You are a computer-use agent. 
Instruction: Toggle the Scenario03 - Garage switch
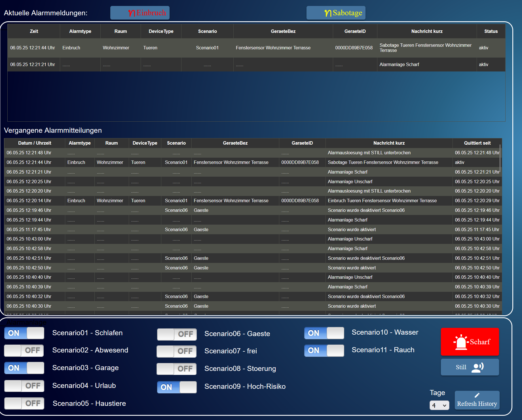tap(24, 368)
